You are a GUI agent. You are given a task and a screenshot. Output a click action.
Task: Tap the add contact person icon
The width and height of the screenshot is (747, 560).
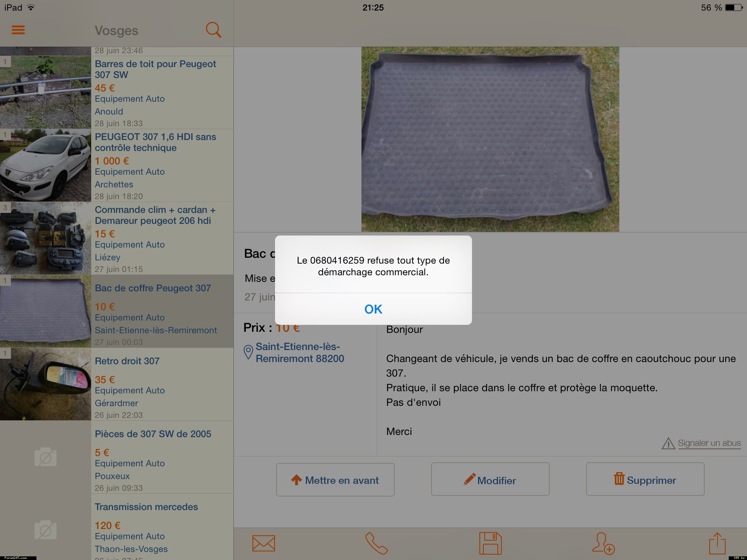coord(603,543)
